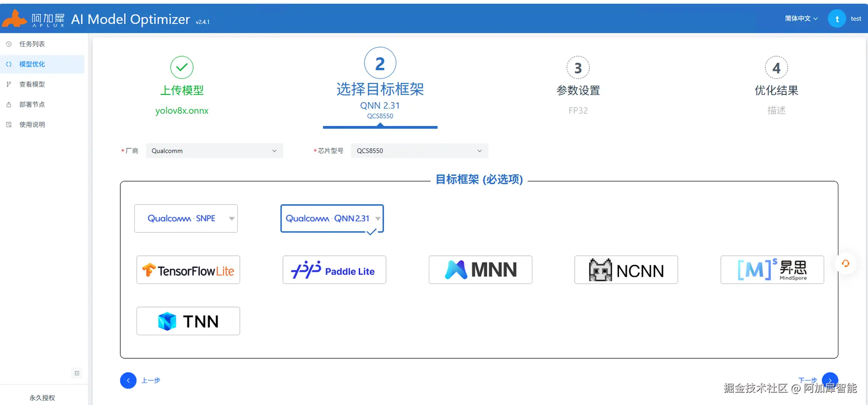The image size is (868, 405).
Task: Click the model optimization sidebar icon
Action: tap(9, 64)
